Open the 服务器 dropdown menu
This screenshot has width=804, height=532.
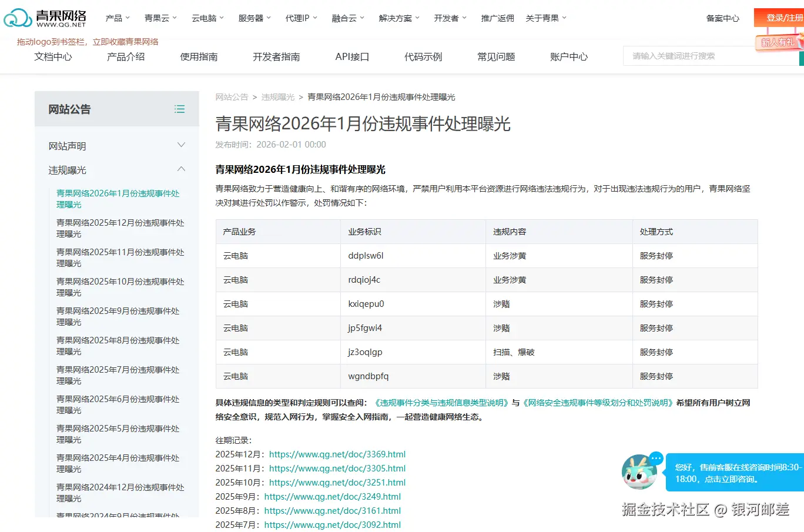[254, 18]
